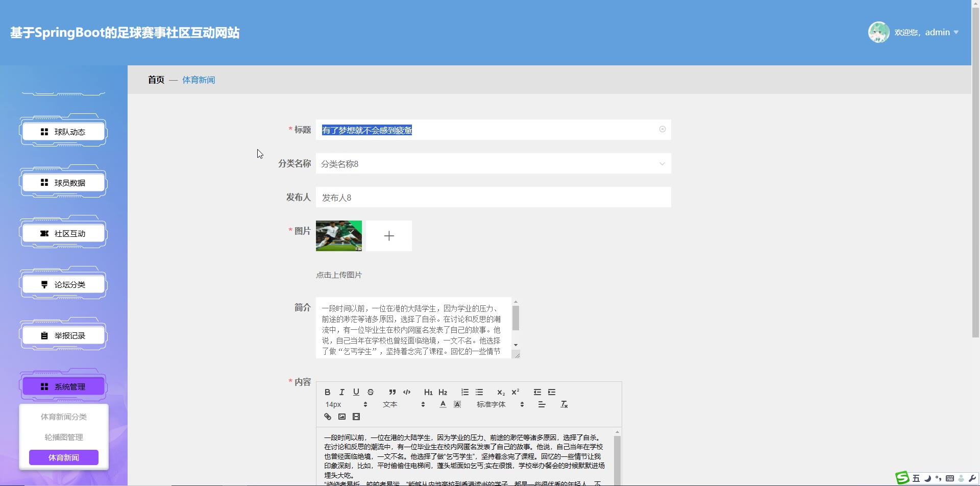The image size is (980, 486).
Task: Click the clear formatting icon
Action: [x=564, y=404]
